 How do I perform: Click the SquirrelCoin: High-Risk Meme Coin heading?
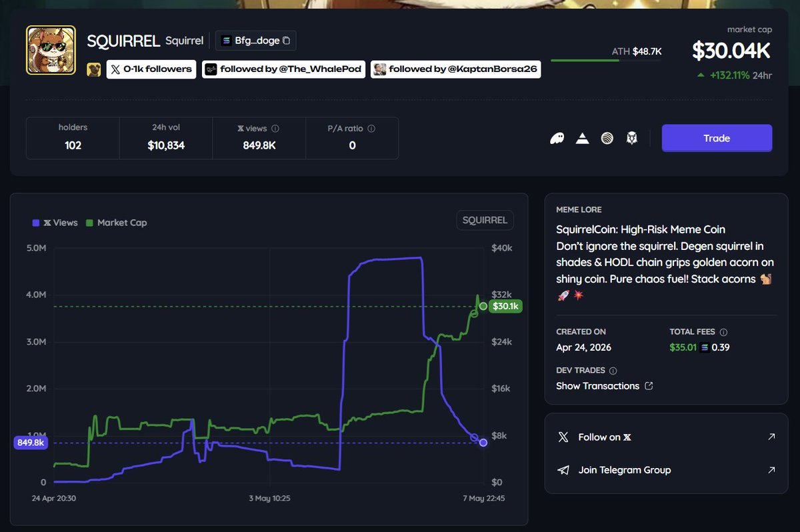click(641, 229)
